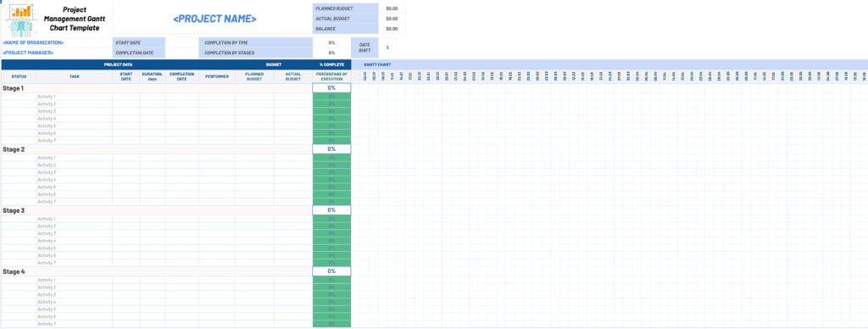Select the empty cell beside COMPLETION DATE label
The height and width of the screenshot is (329, 868).
tap(182, 53)
